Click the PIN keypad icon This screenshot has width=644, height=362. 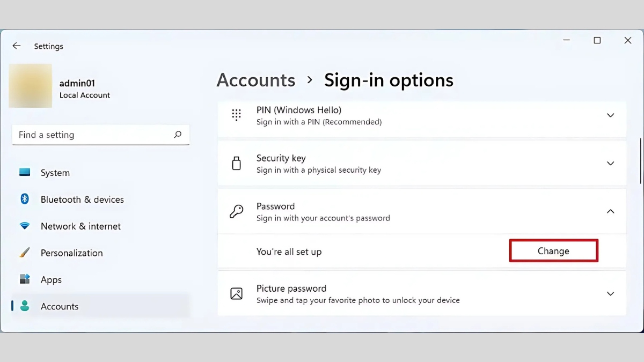click(236, 115)
